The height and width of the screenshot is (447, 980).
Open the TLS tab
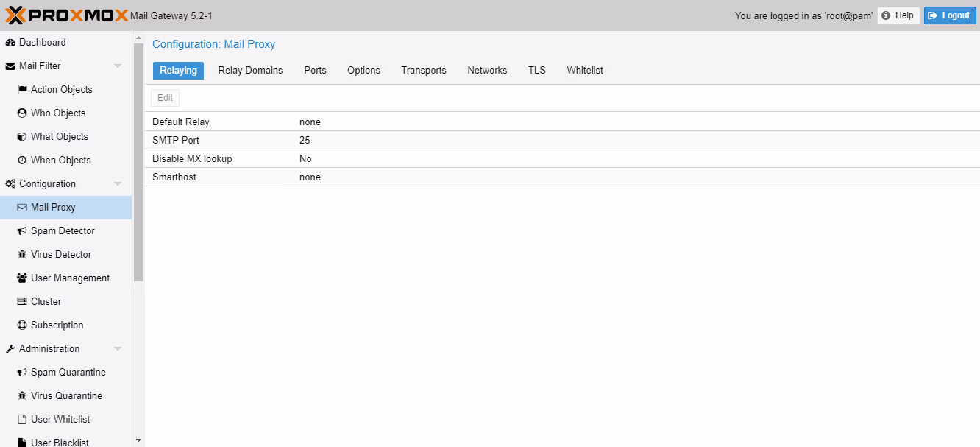[536, 70]
